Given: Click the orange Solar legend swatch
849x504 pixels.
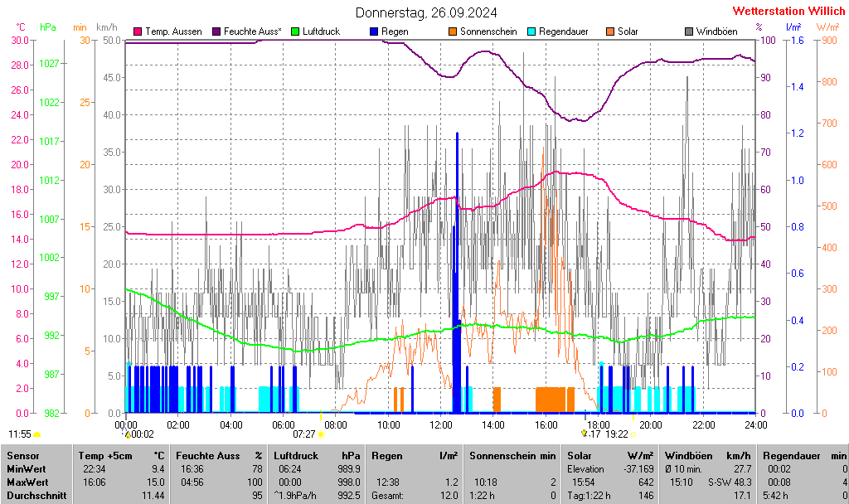Looking at the screenshot, I should click(x=610, y=31).
